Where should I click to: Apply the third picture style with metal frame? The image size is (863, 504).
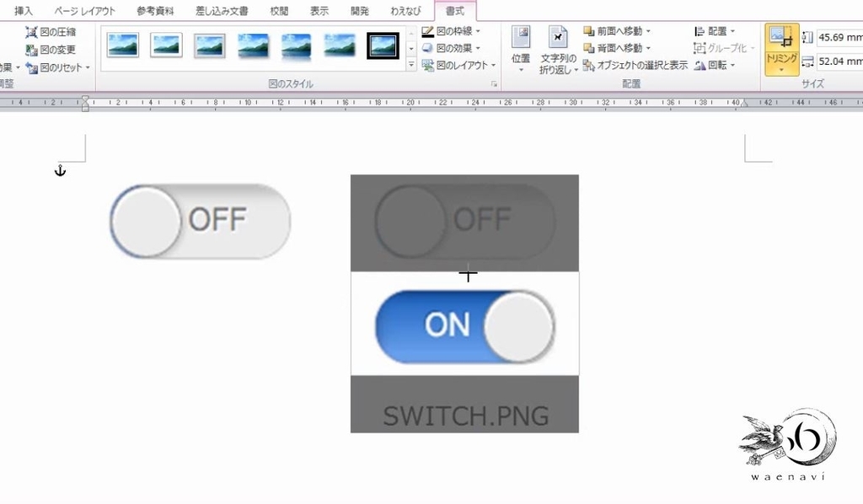(210, 46)
